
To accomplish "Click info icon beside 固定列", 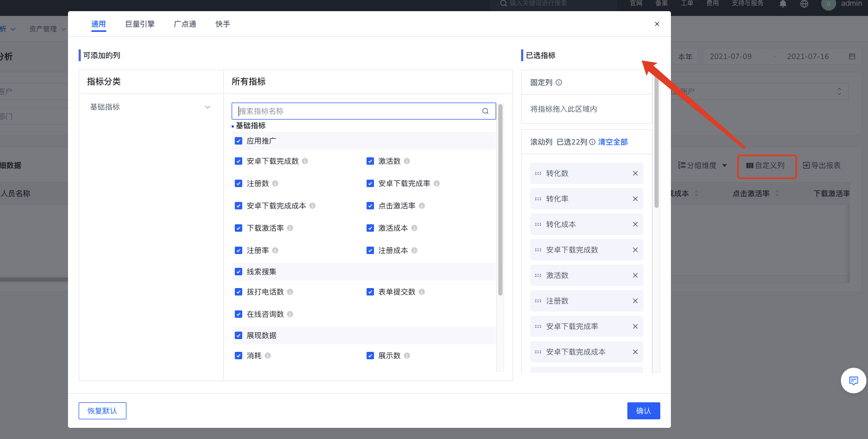I will (x=559, y=82).
